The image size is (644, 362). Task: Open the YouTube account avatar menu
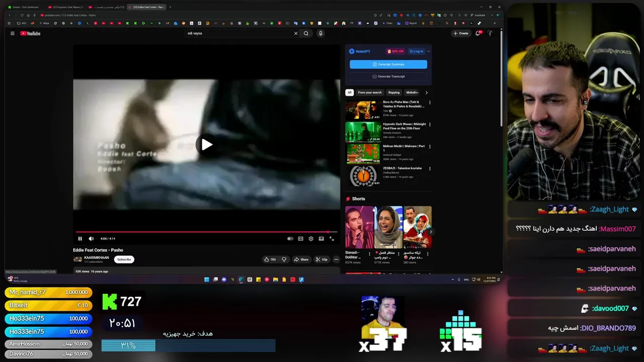coord(490,33)
